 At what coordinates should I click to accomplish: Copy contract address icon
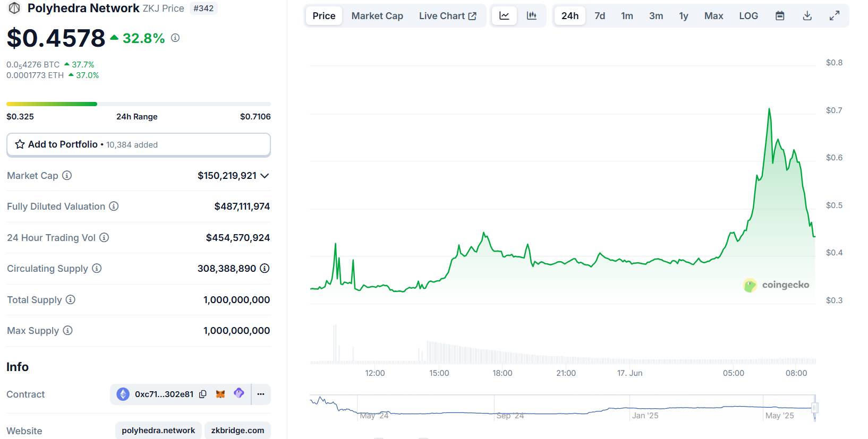pos(203,394)
